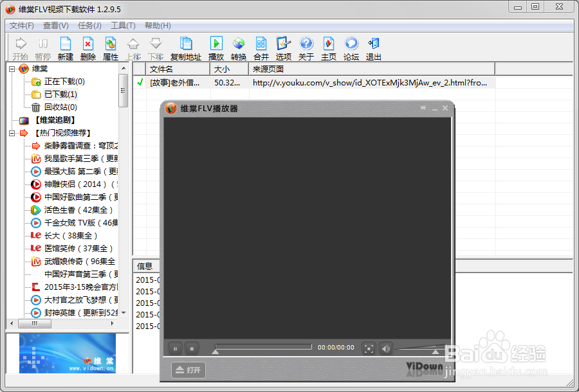Select the 维棠 root tree node

pos(39,69)
